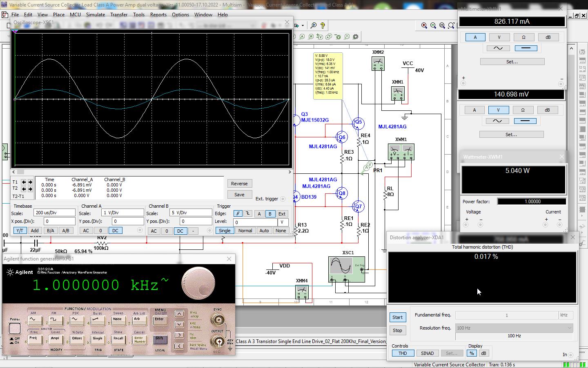Click the yellow question mark Help icon

tap(323, 25)
